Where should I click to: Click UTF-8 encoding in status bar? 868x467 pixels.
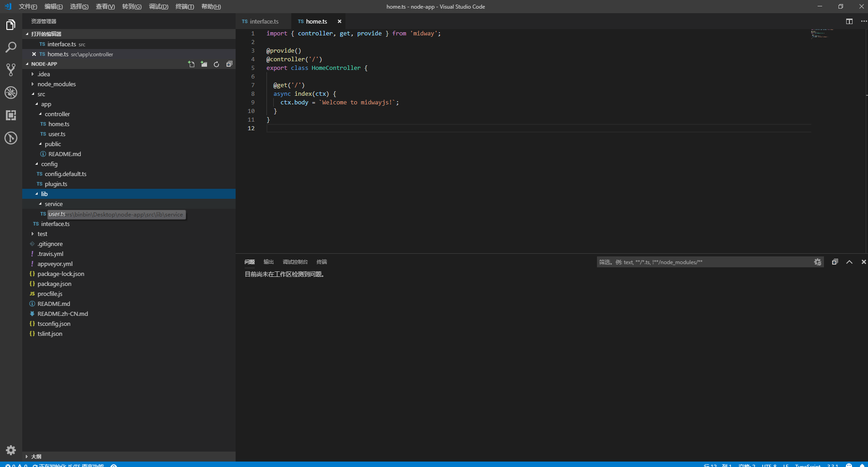click(x=769, y=465)
